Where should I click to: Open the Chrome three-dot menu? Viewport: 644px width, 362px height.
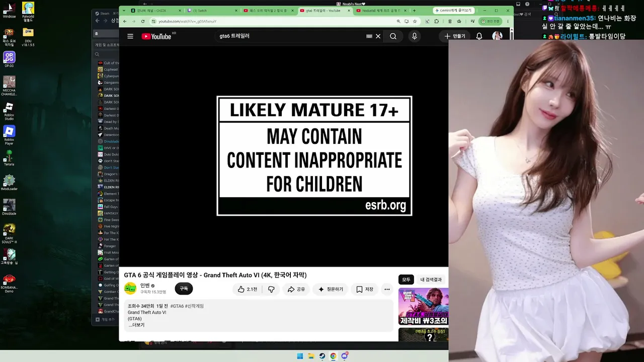(508, 21)
